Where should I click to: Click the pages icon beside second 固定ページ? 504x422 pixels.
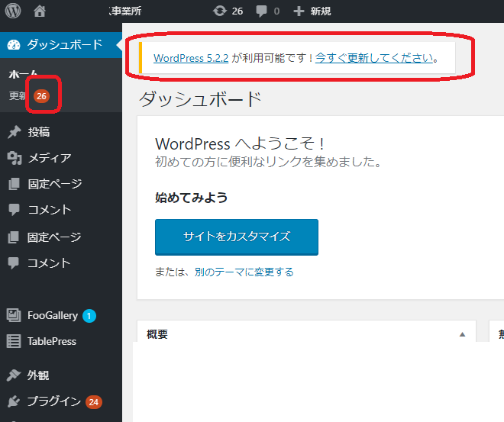click(x=13, y=237)
